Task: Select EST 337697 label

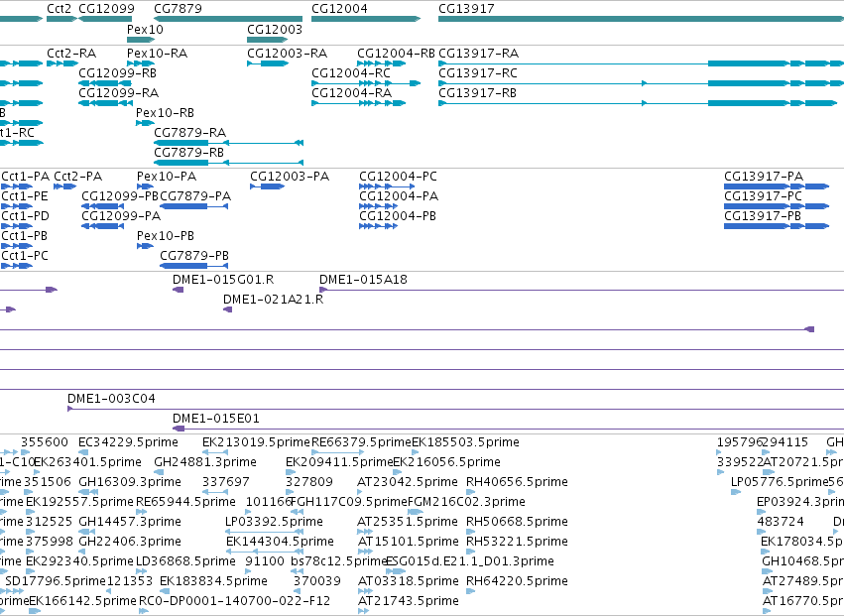Action: tap(226, 482)
